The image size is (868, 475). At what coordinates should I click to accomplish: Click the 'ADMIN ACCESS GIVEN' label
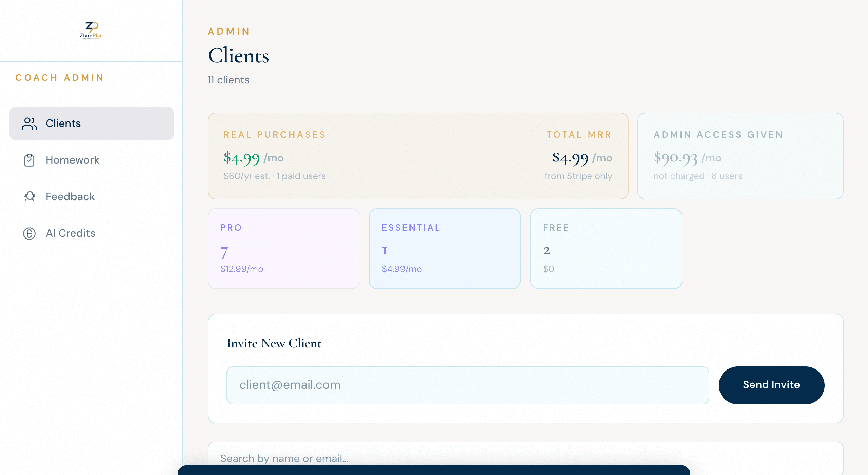718,135
